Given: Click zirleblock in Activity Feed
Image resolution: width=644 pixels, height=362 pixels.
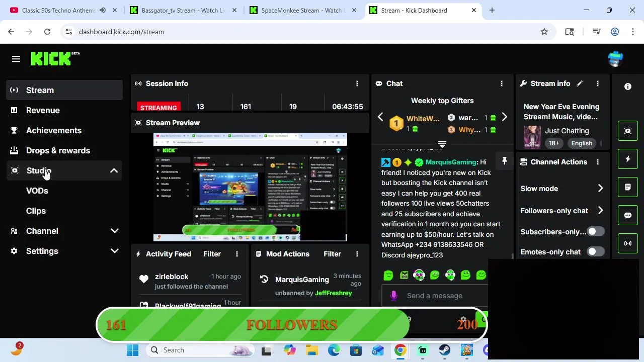Looking at the screenshot, I should 172,277.
